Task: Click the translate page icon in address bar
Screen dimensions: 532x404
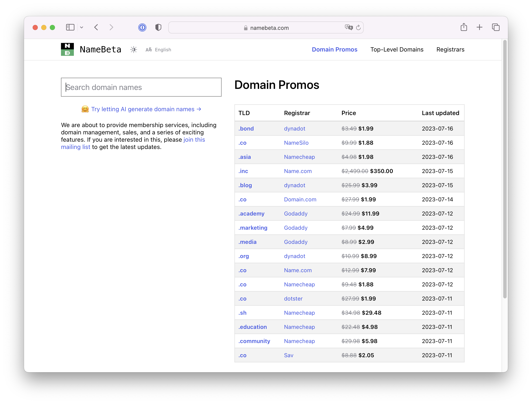Action: [348, 27]
